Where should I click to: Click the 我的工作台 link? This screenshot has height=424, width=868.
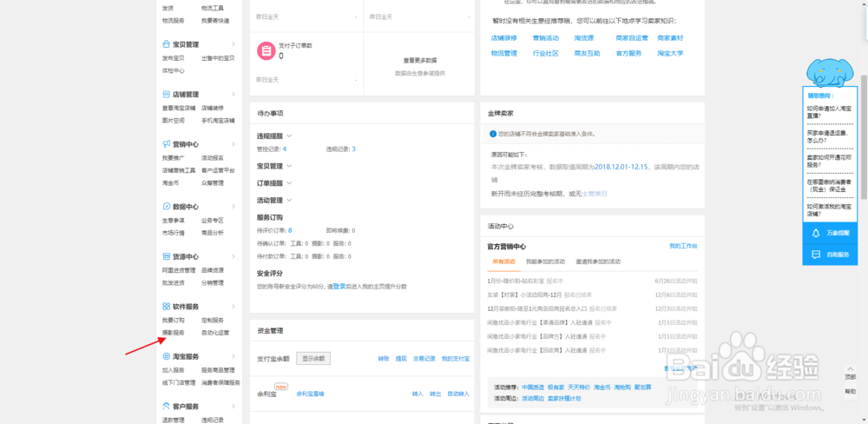tap(683, 246)
